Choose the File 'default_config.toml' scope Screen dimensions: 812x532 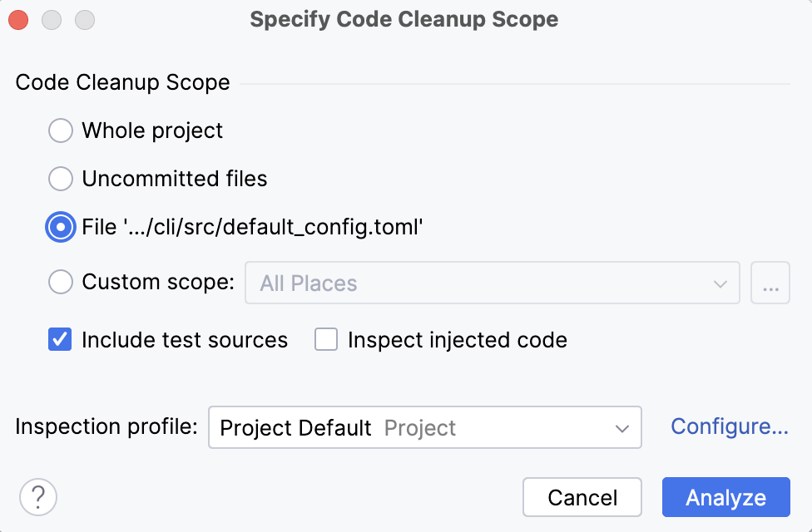pyautogui.click(x=59, y=226)
